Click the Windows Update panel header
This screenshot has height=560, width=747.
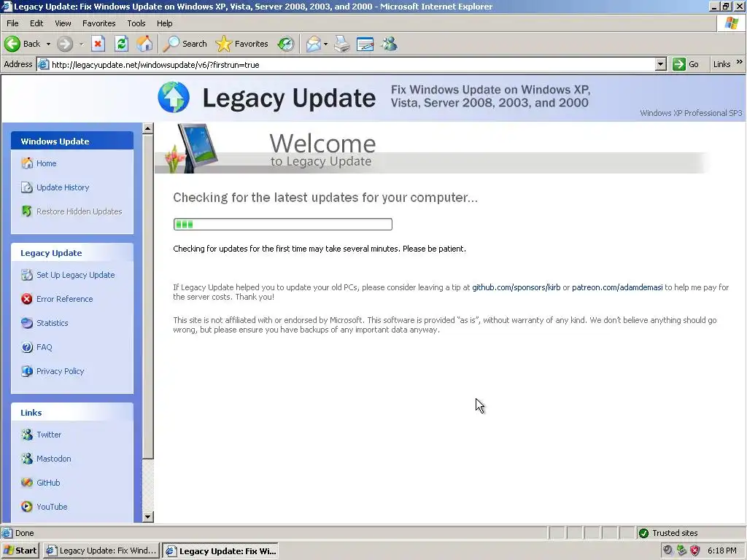tap(72, 141)
